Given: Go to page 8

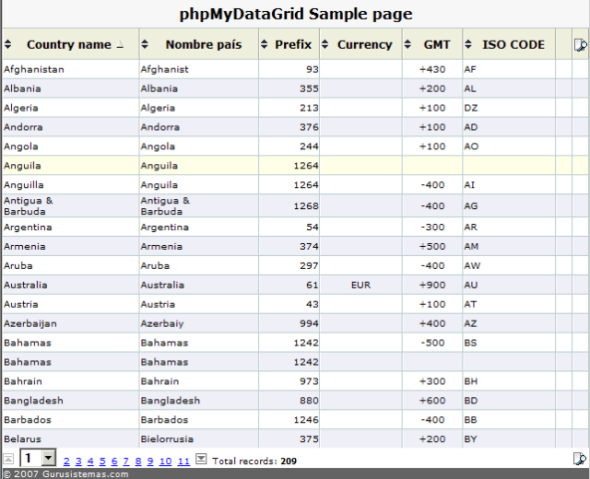Looking at the screenshot, I should 138,461.
